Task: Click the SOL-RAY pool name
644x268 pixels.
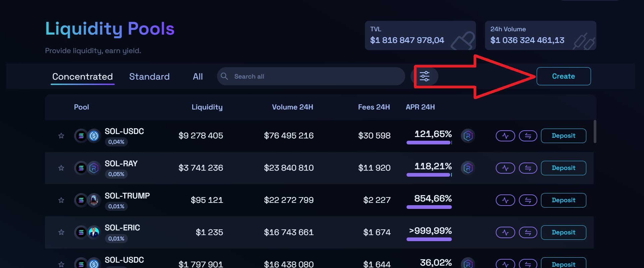Action: click(121, 164)
